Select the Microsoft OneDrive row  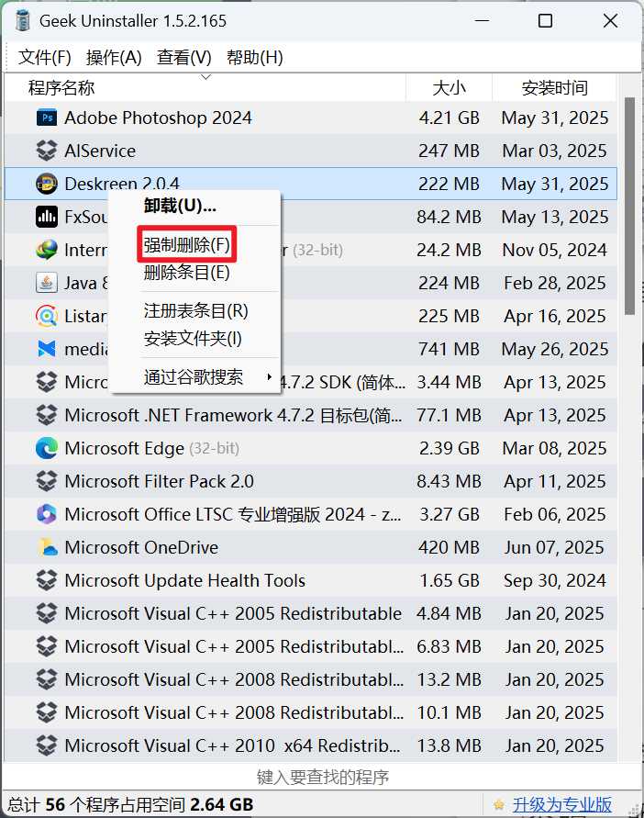pyautogui.click(x=311, y=547)
